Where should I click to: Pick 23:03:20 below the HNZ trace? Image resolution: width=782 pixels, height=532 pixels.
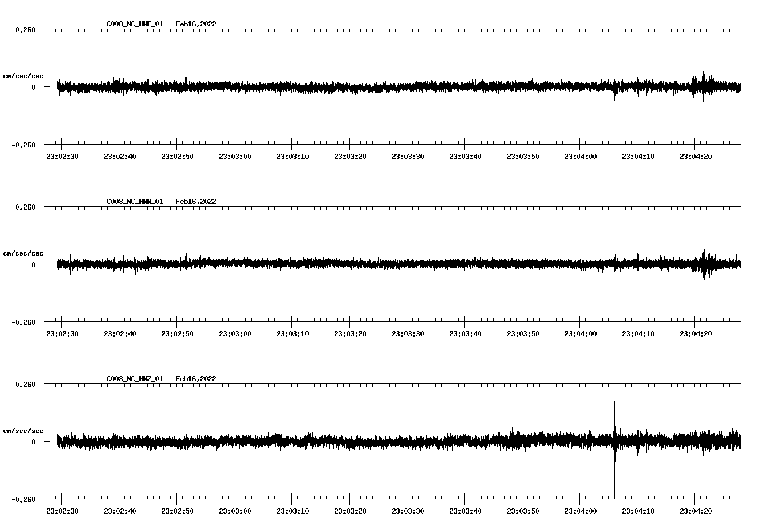(x=350, y=511)
